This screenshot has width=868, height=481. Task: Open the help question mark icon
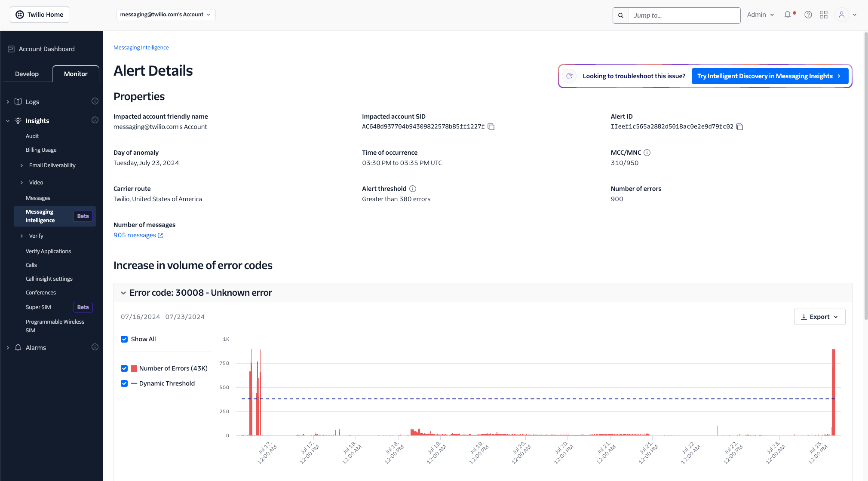[808, 14]
